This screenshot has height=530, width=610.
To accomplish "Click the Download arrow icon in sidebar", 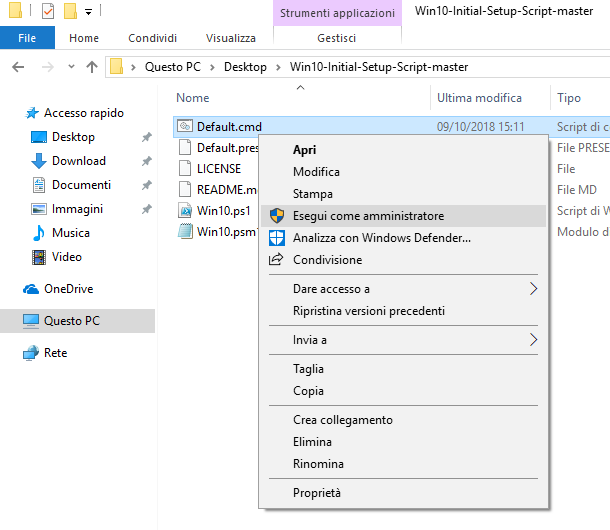I will [39, 161].
